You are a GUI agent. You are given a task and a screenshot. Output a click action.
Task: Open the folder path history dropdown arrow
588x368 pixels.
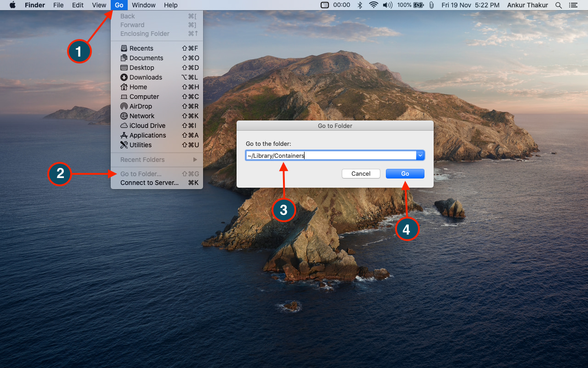[420, 155]
